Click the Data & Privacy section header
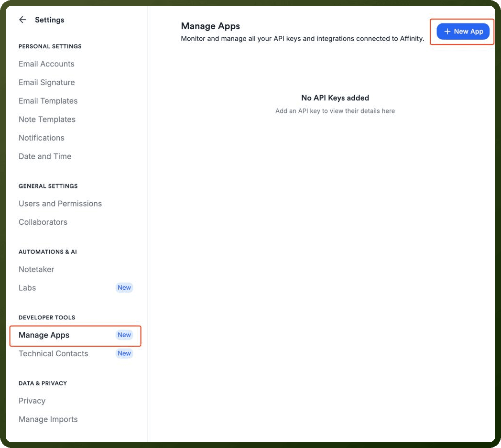Image resolution: width=501 pixels, height=448 pixels. tap(43, 383)
